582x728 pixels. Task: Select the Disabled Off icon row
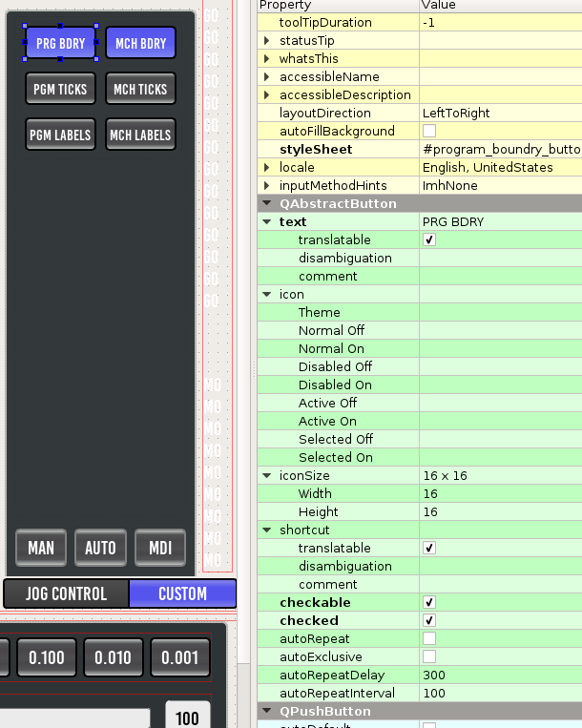[x=420, y=366]
